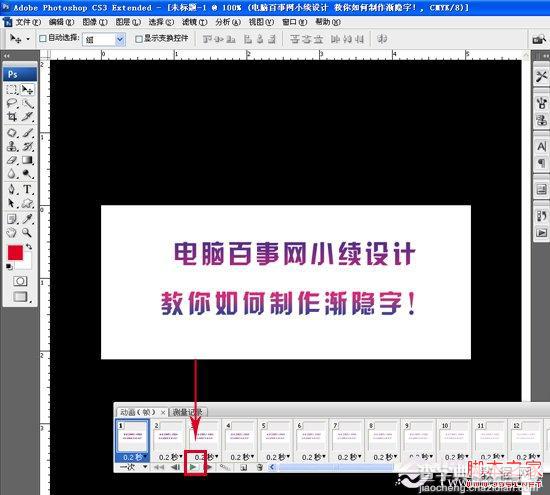The width and height of the screenshot is (550, 495).
Task: Select the Crop tool
Action: (12, 116)
